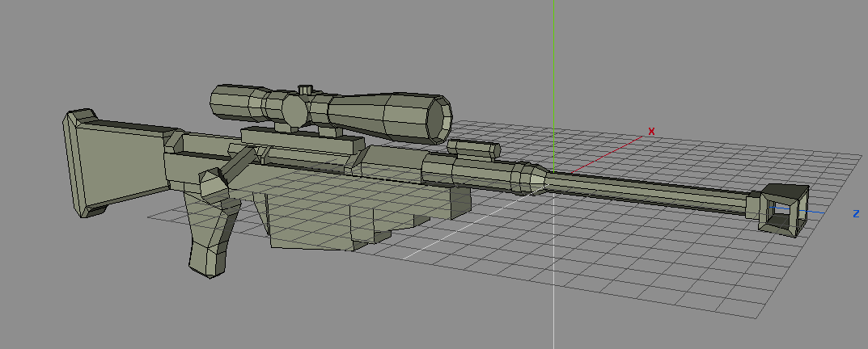Click the blue Z axis label

click(x=856, y=213)
